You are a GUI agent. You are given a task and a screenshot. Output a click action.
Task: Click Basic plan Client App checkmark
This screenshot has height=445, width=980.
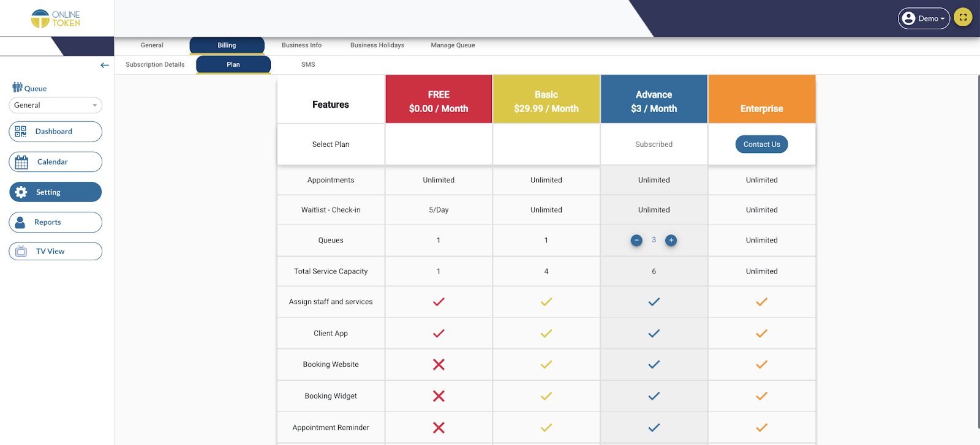pyautogui.click(x=546, y=334)
